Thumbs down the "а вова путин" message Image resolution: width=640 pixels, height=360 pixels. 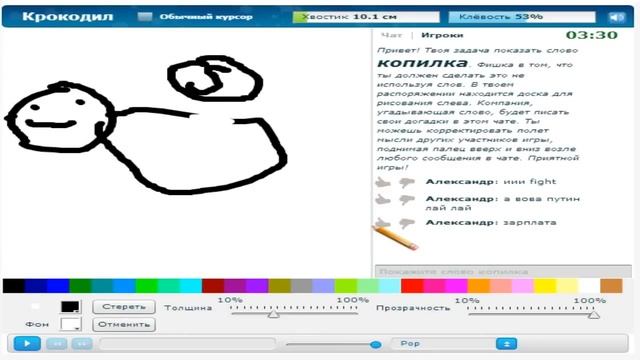coord(407,200)
